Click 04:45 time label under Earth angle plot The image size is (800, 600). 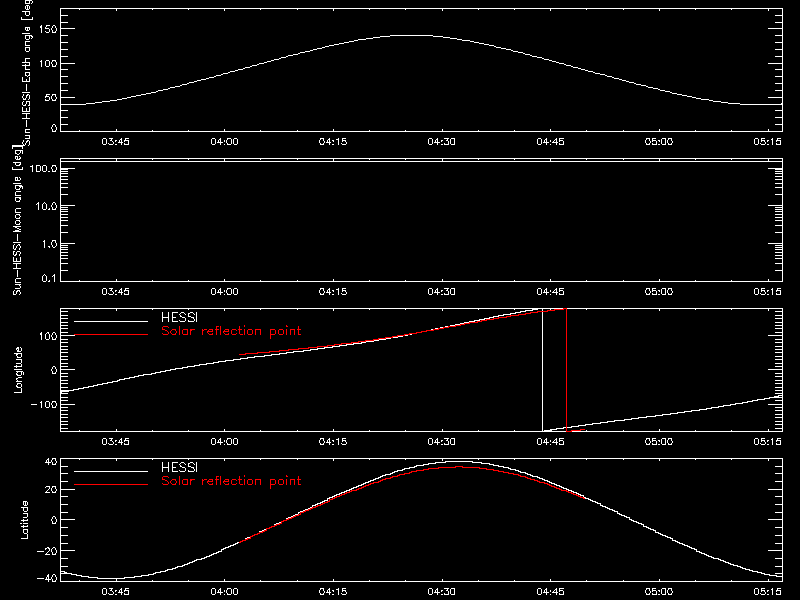pos(550,142)
